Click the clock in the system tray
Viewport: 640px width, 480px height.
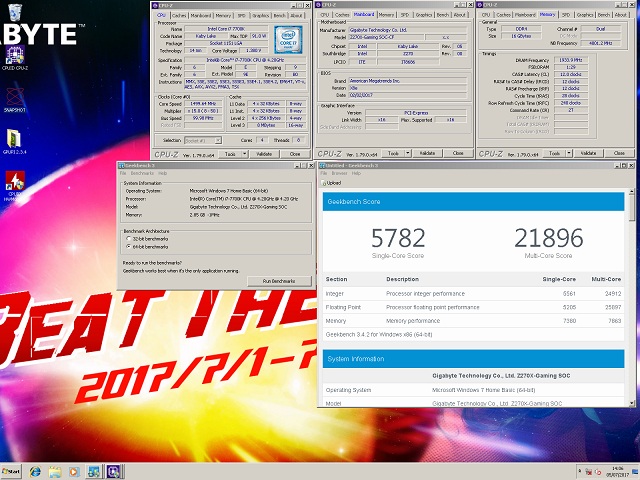[617, 472]
